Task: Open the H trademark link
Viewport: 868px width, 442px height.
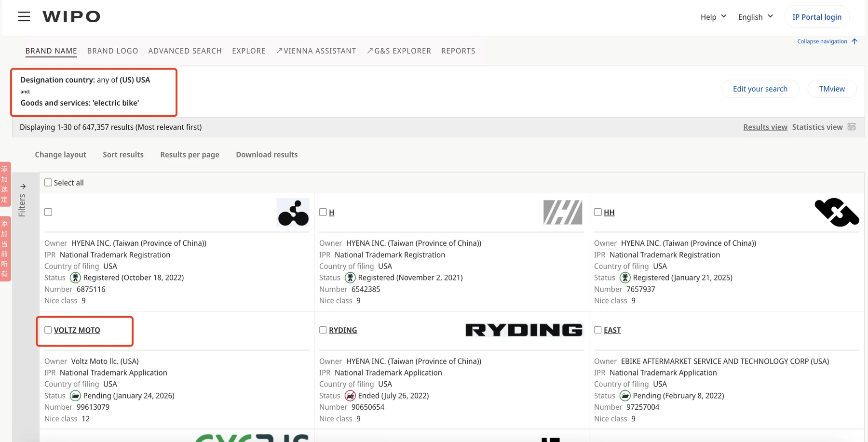Action: (332, 213)
